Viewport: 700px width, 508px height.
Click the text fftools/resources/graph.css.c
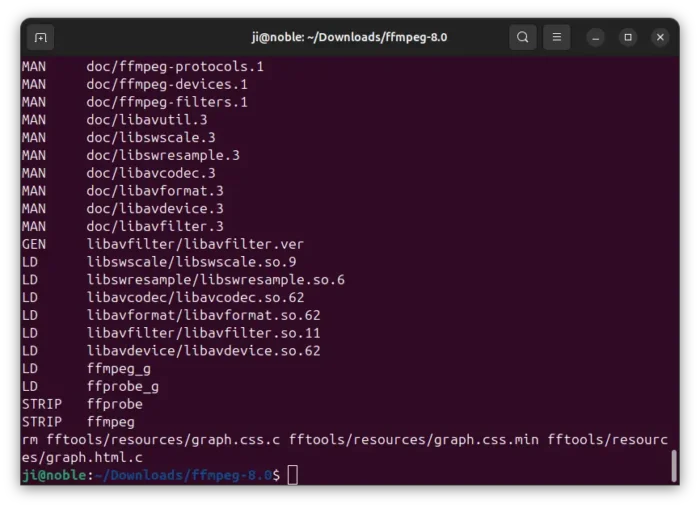pos(163,440)
